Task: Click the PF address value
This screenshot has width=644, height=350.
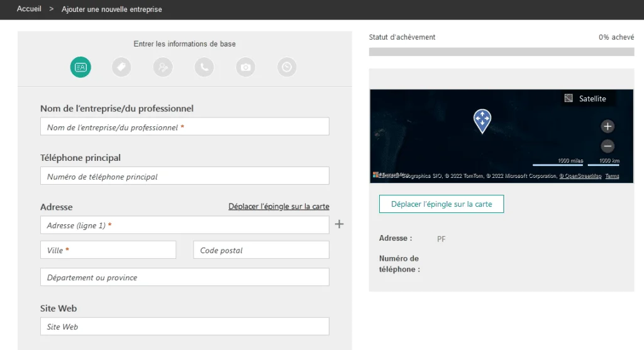Action: coord(441,239)
